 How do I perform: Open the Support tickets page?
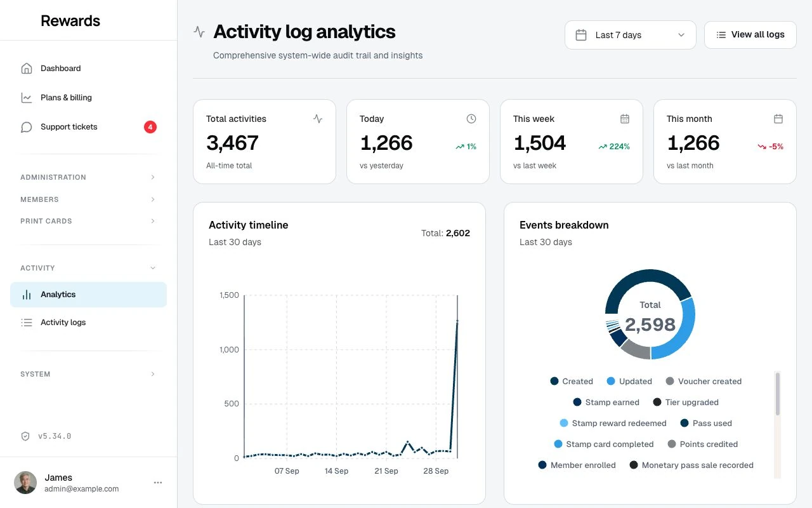pos(88,127)
